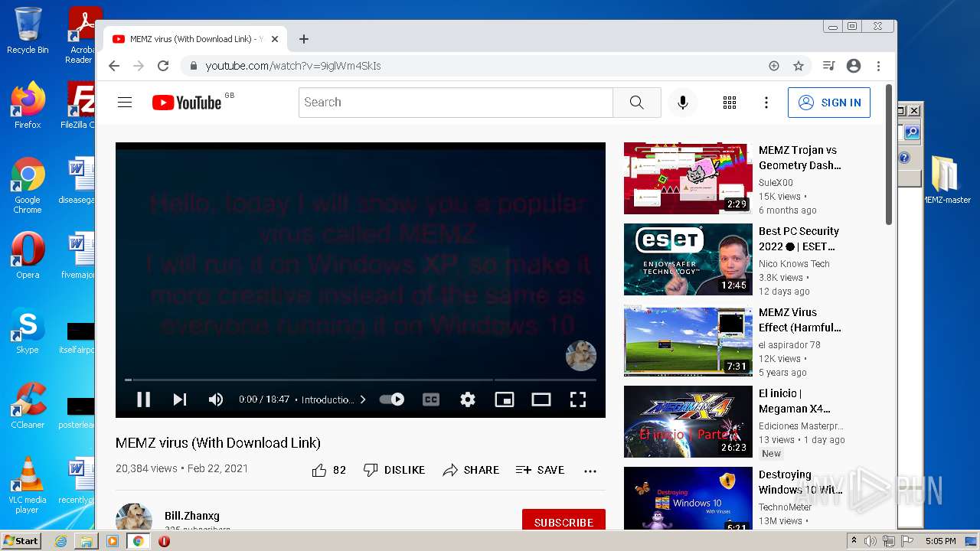Open MEMZ Virus Effect video thumbnail
Image resolution: width=980 pixels, height=551 pixels.
(688, 341)
